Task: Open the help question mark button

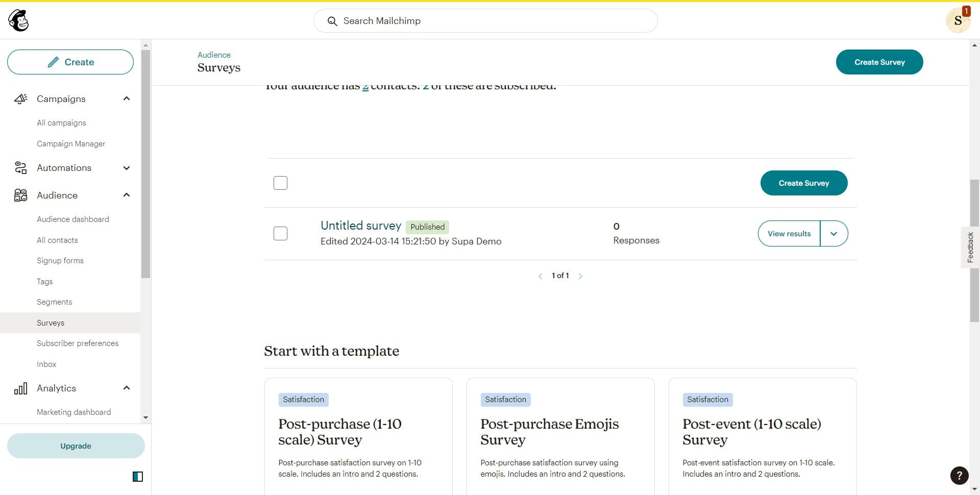Action: tap(959, 475)
